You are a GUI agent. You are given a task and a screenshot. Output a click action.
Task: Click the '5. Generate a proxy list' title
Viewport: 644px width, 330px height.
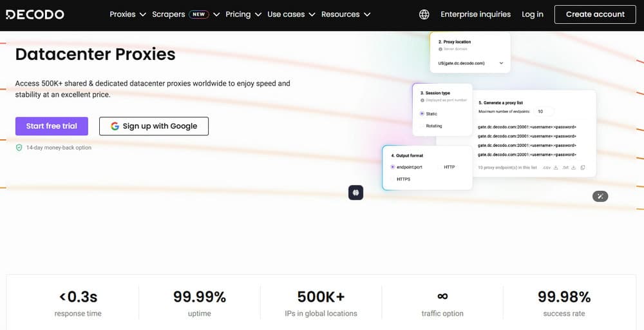click(500, 102)
